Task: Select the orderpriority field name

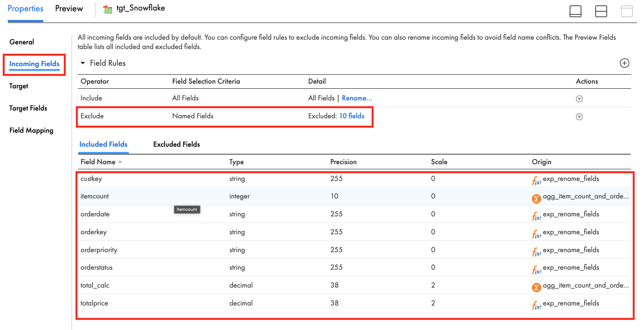Action: point(99,250)
